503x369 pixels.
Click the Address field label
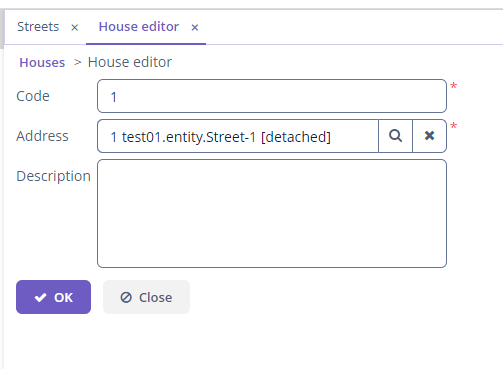coord(42,136)
